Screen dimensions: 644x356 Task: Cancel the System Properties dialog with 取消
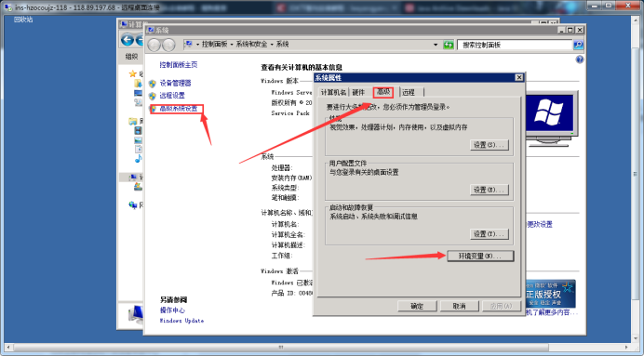coord(459,306)
